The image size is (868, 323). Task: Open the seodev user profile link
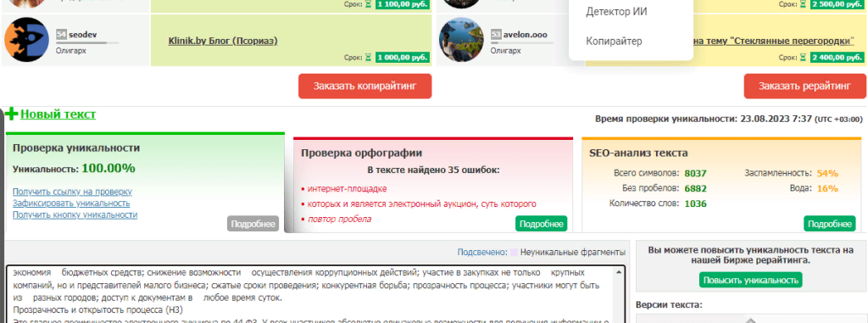83,35
